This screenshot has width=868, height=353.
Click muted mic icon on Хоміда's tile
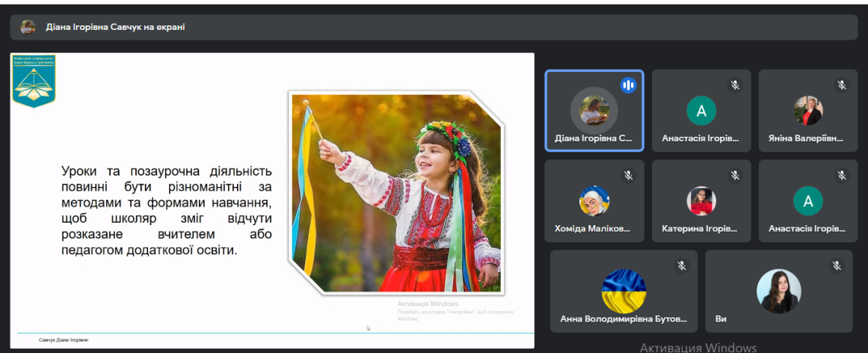tap(628, 176)
